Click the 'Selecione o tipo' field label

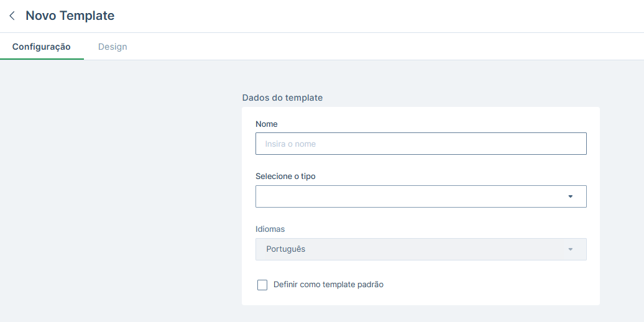[x=285, y=176]
